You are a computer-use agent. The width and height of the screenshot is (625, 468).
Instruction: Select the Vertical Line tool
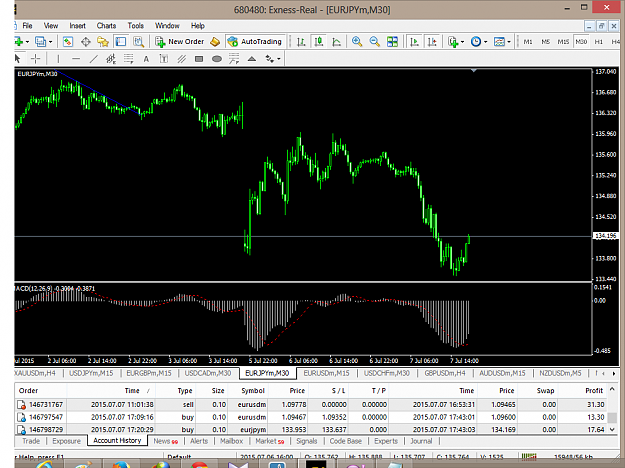click(x=58, y=59)
